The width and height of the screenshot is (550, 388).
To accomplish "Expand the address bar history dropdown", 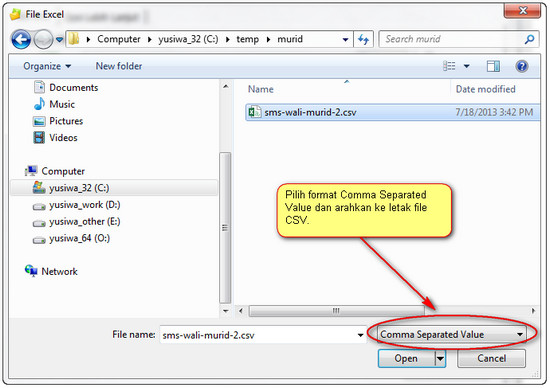I will point(345,40).
